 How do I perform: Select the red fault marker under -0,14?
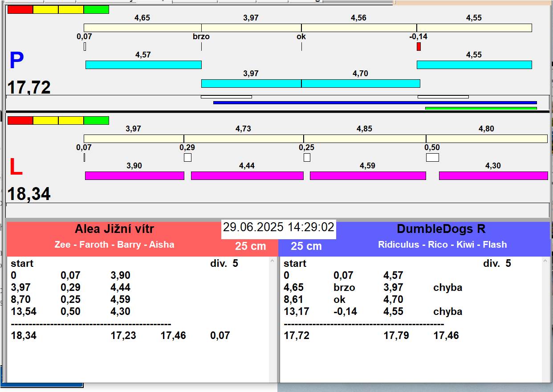click(419, 46)
